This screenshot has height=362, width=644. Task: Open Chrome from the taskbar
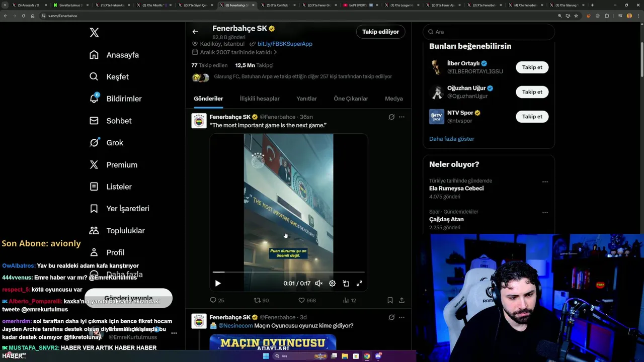pyautogui.click(x=367, y=356)
